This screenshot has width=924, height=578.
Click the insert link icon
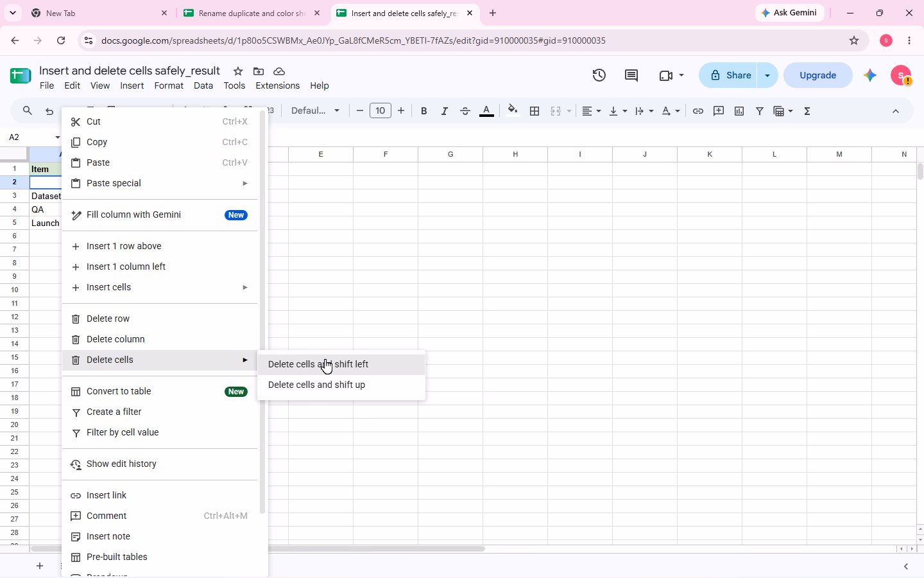point(698,111)
